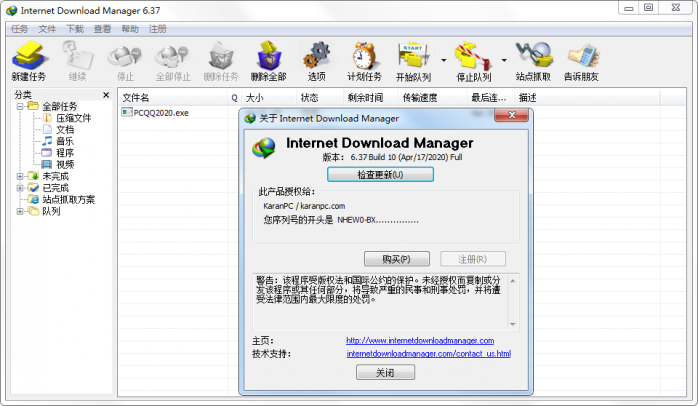Open the 停止队列 dropdown arrow
The image size is (698, 406).
pos(504,60)
